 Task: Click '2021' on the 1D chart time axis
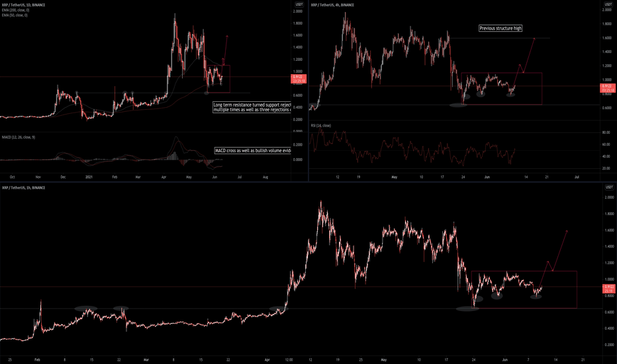(x=89, y=177)
